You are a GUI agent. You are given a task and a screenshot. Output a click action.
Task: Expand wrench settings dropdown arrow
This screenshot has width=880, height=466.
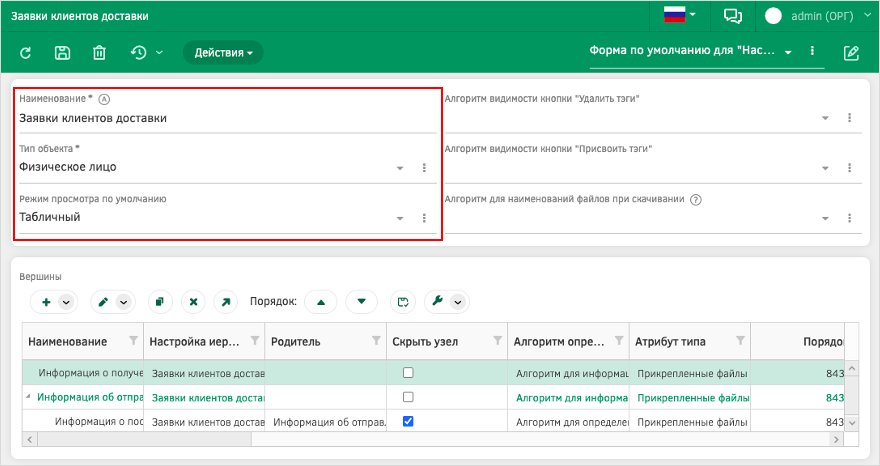click(x=457, y=302)
